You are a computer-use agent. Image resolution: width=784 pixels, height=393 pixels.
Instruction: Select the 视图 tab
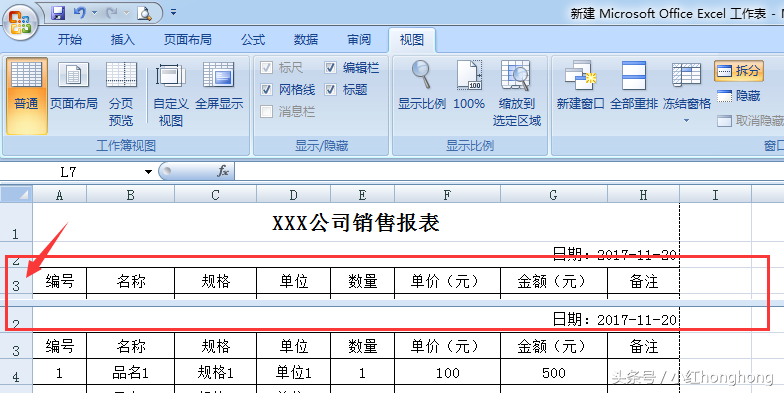click(412, 40)
